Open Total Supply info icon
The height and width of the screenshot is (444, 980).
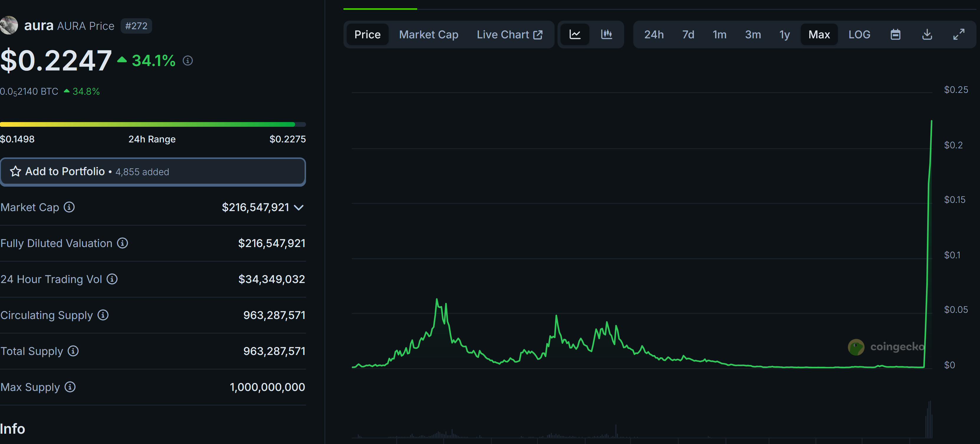(x=73, y=351)
